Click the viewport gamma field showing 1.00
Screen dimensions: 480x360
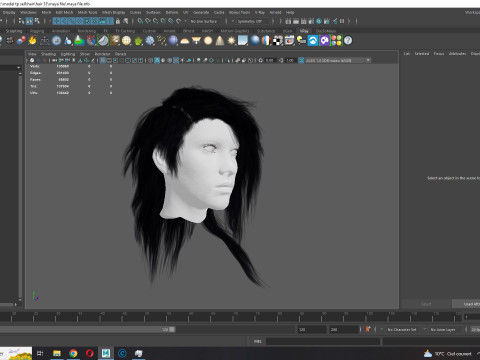click(x=290, y=60)
